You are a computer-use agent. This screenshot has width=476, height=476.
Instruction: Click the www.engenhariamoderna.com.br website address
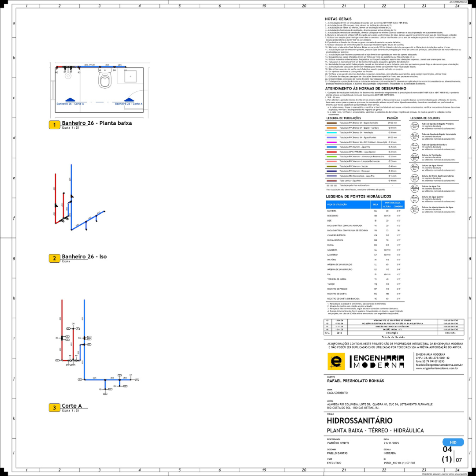click(437, 368)
